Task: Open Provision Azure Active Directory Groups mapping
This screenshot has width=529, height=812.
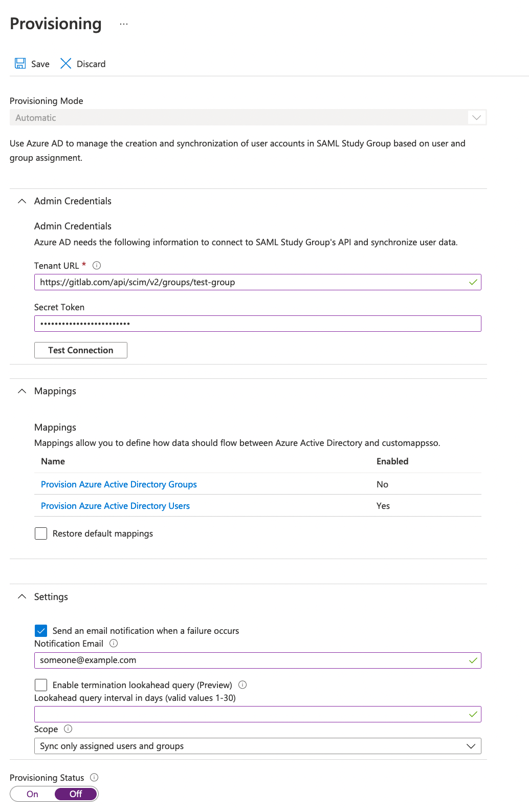Action: (x=118, y=484)
